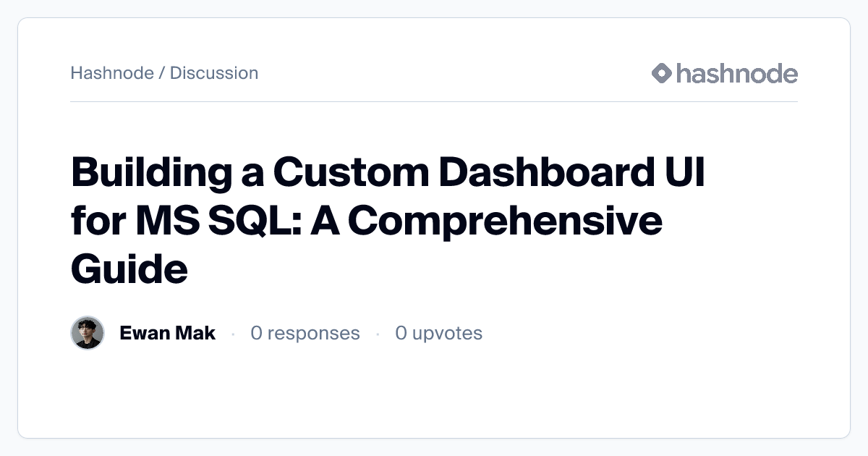Click the dot between responses and upvotes
868x456 pixels.
(x=378, y=334)
